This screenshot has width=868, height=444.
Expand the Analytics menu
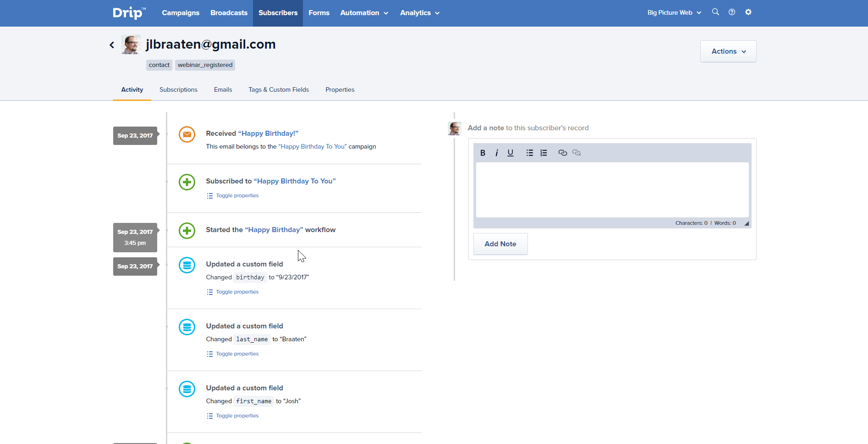click(420, 13)
